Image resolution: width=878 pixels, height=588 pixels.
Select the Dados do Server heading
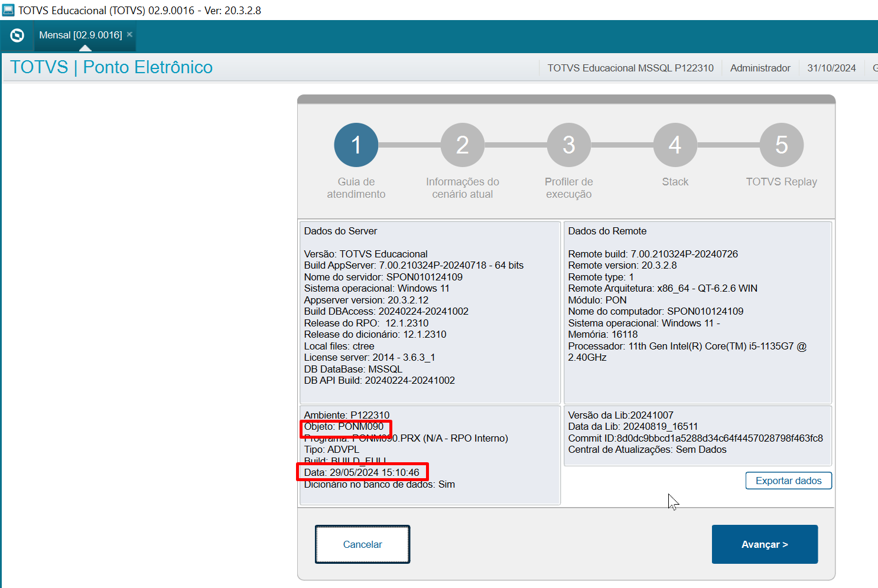click(x=340, y=231)
